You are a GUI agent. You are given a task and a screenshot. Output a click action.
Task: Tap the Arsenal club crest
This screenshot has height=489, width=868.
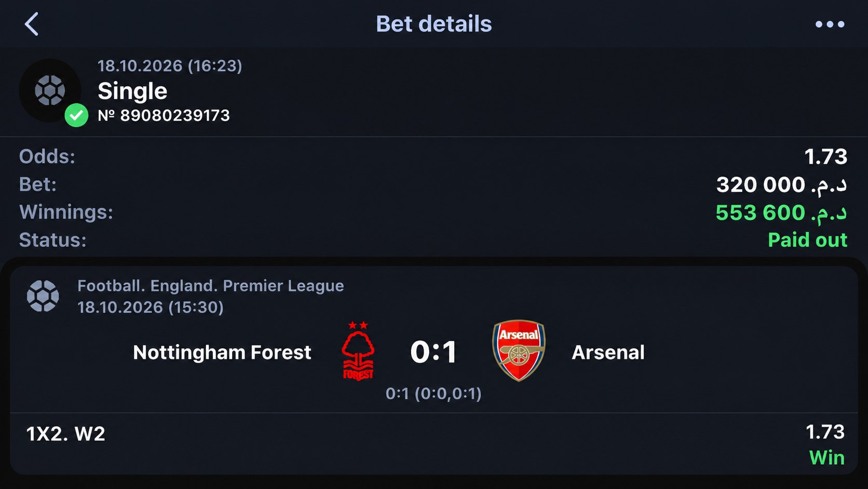point(519,350)
